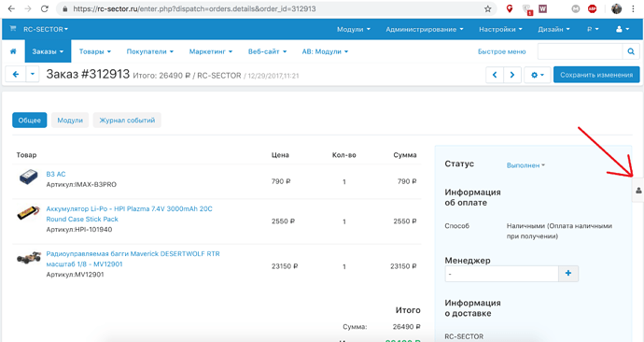Open the Покупатели menu
Image resolution: width=644 pixels, height=342 pixels.
coord(150,51)
